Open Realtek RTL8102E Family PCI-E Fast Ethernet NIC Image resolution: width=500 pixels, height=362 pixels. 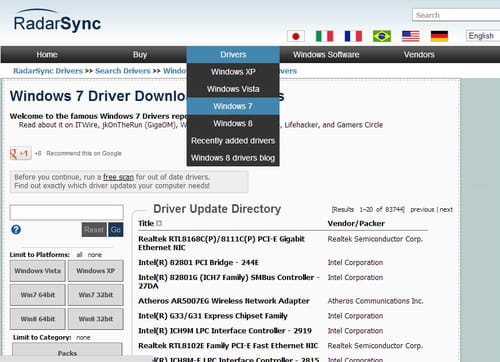point(228,346)
